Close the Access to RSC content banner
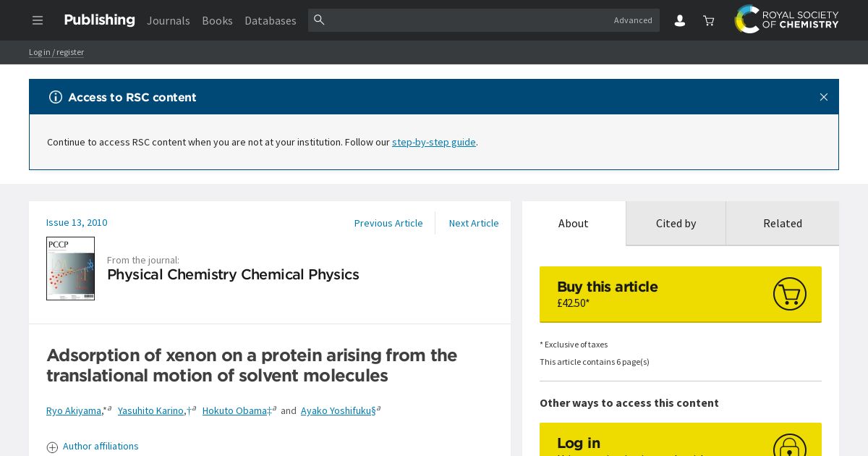 [x=823, y=97]
